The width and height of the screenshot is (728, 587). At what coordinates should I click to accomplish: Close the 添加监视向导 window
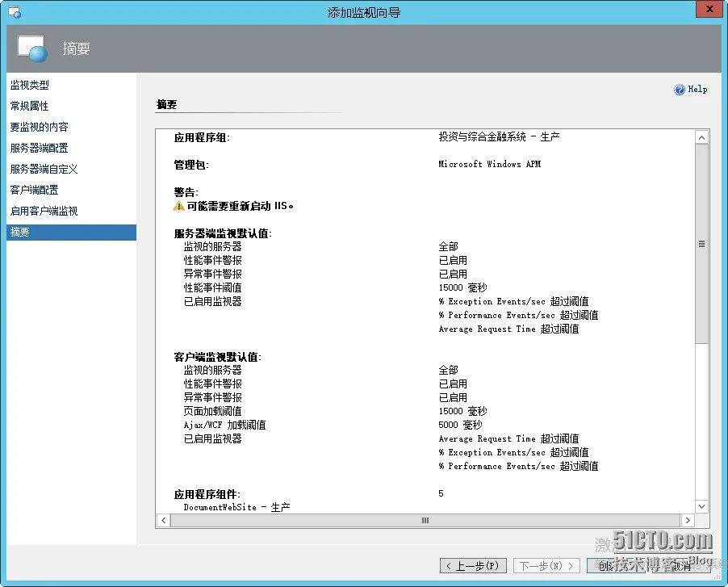point(709,9)
